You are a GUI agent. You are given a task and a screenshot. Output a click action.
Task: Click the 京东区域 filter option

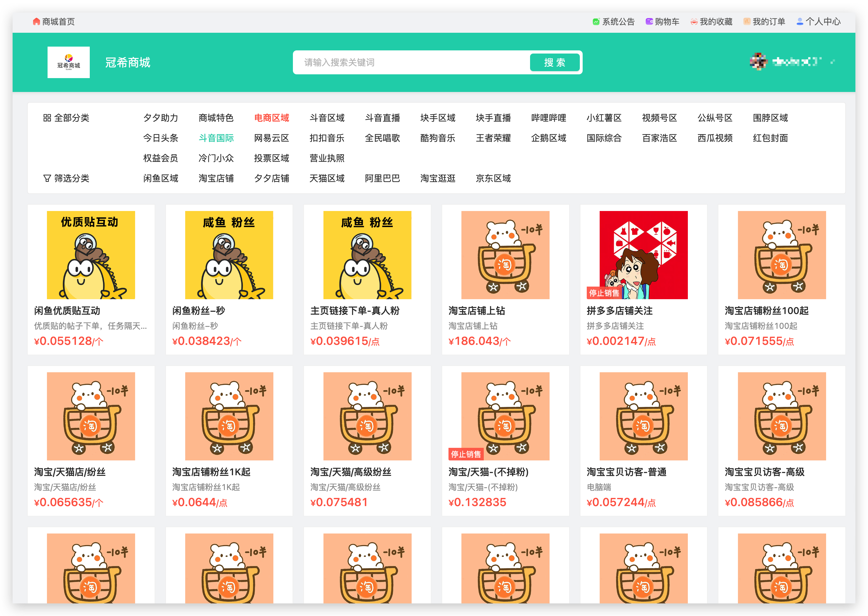(x=493, y=178)
